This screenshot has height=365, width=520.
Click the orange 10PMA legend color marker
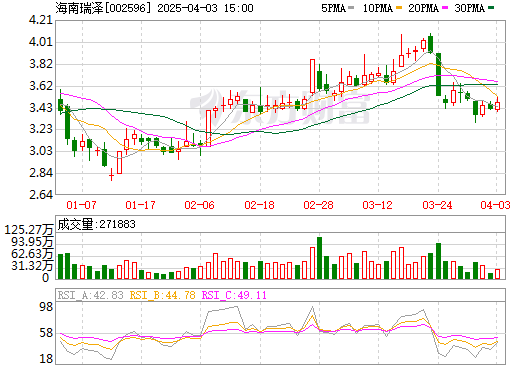pyautogui.click(x=399, y=8)
